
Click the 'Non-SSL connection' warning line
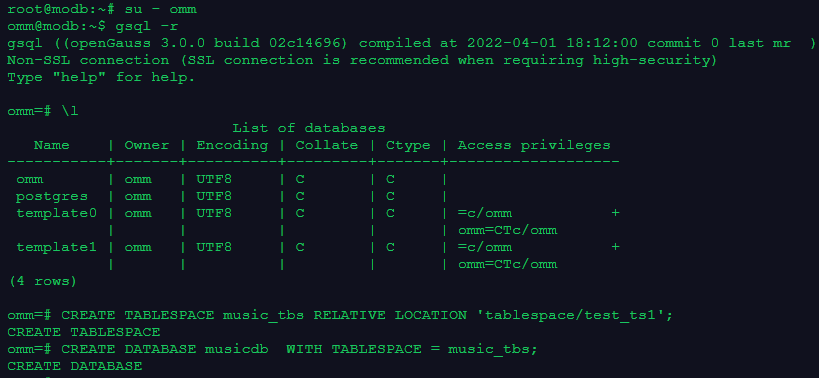[x=362, y=61]
